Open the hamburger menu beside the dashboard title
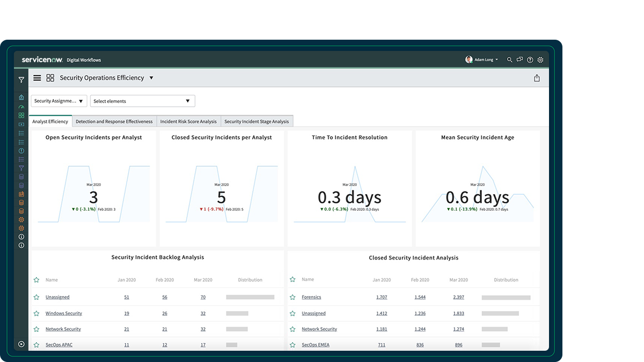The width and height of the screenshot is (644, 362). click(37, 78)
